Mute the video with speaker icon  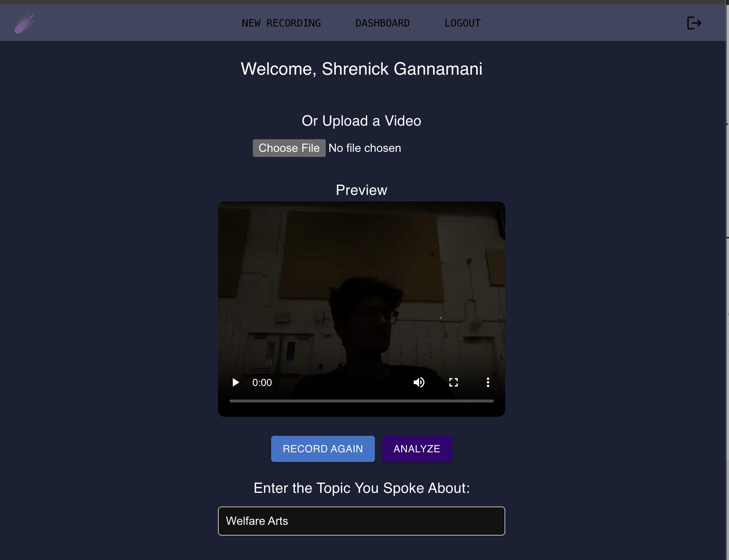click(x=419, y=382)
